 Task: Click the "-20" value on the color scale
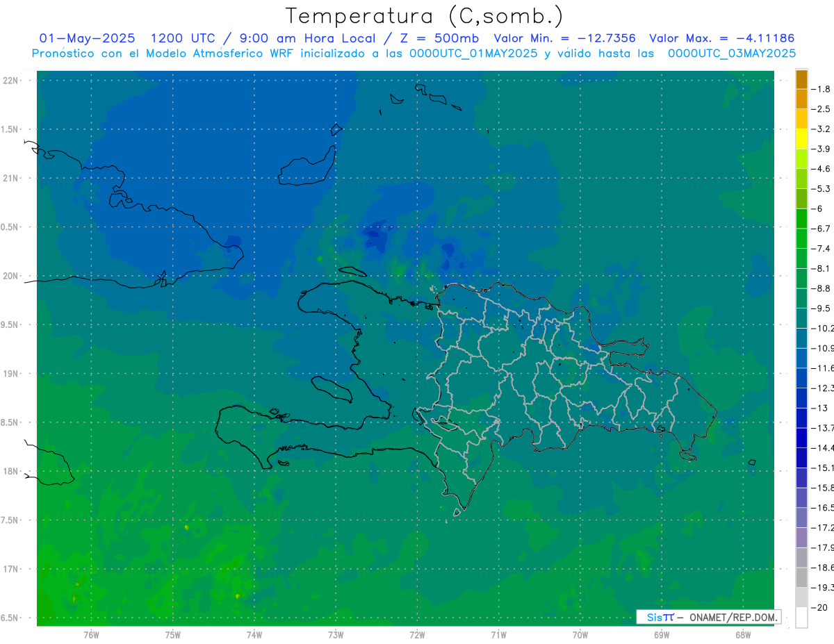coord(821,607)
